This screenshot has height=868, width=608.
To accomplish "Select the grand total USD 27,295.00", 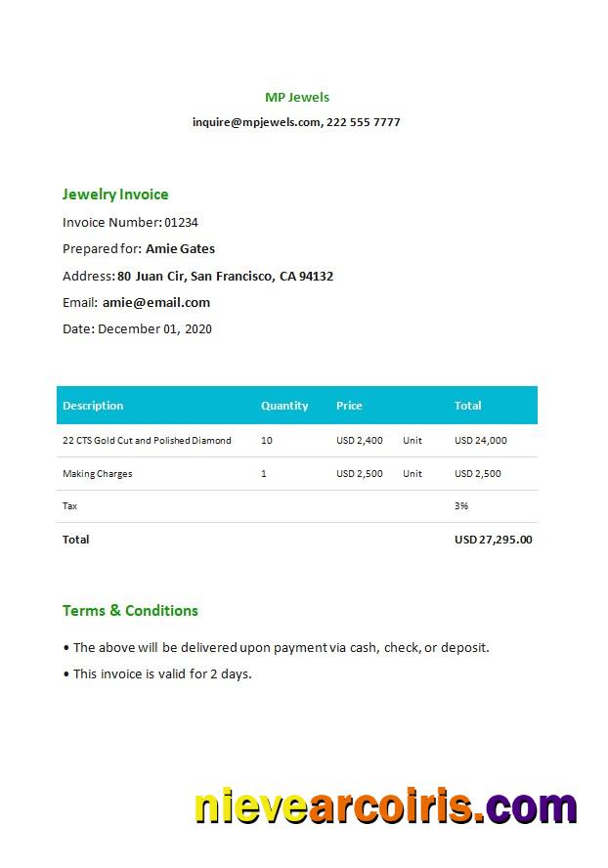I will 494,540.
